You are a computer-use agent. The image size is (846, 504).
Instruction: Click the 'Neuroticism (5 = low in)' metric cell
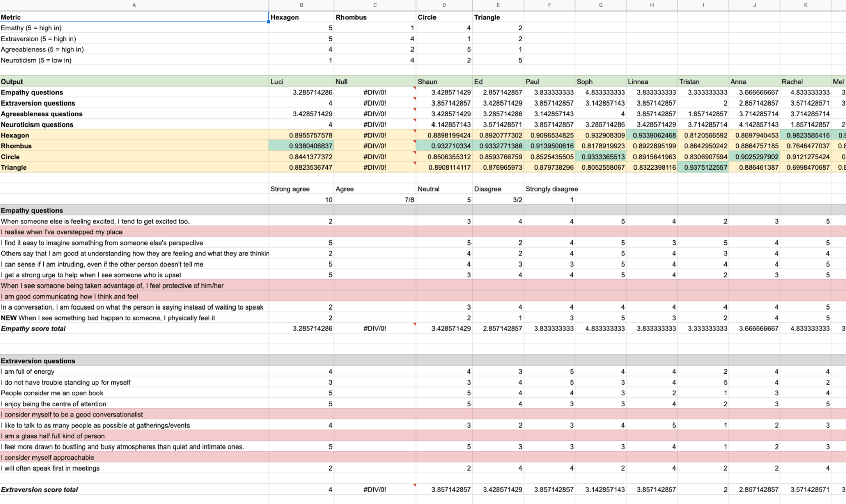36,60
